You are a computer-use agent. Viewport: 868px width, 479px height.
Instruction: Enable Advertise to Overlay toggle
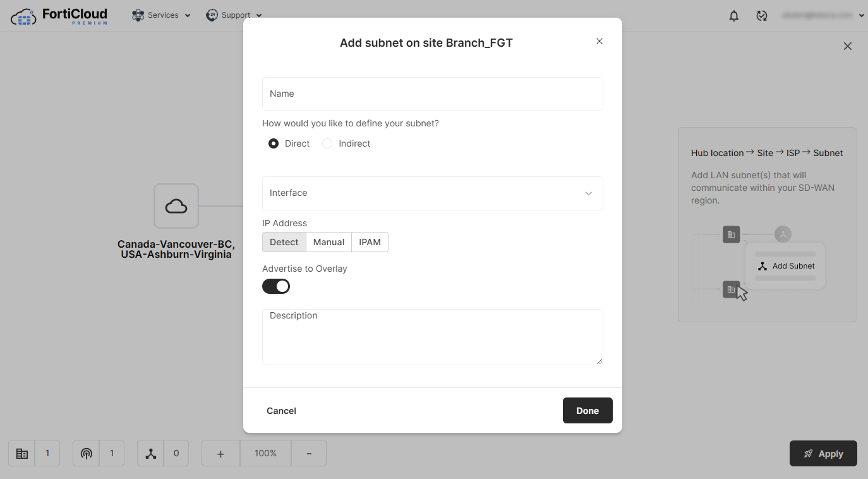276,286
